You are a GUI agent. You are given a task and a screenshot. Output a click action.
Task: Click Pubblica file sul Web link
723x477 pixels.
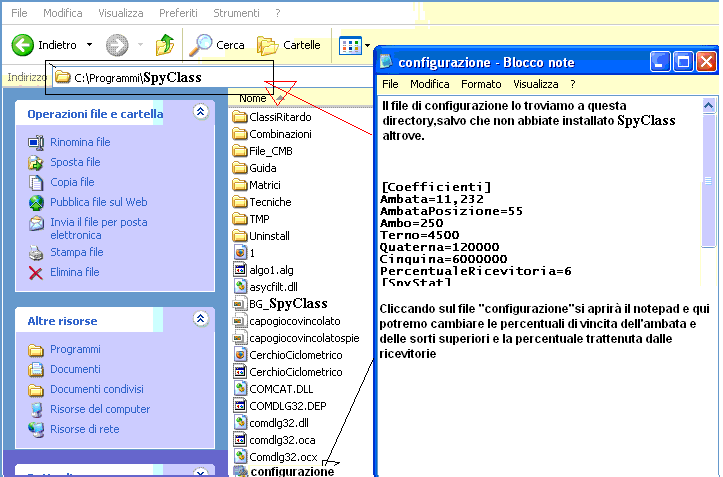click(x=99, y=202)
